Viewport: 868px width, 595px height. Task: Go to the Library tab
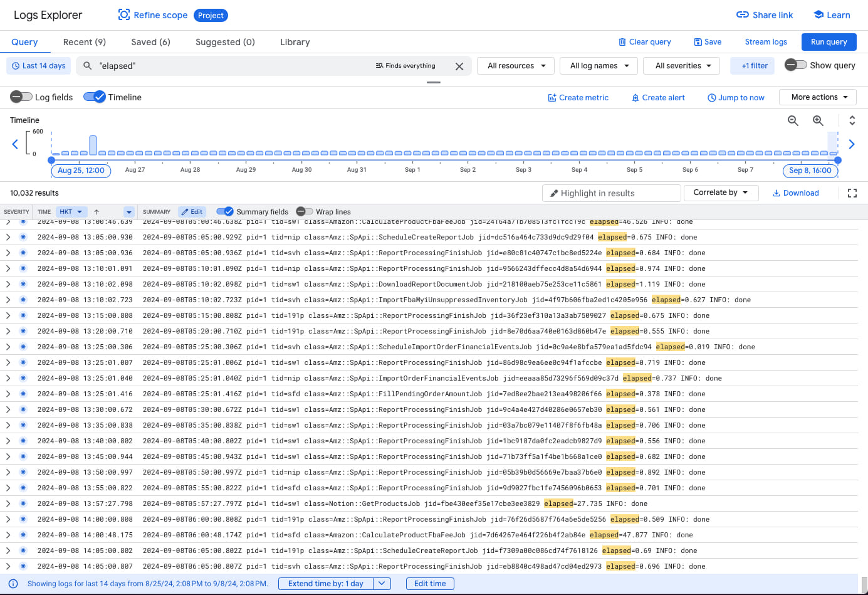coord(295,42)
